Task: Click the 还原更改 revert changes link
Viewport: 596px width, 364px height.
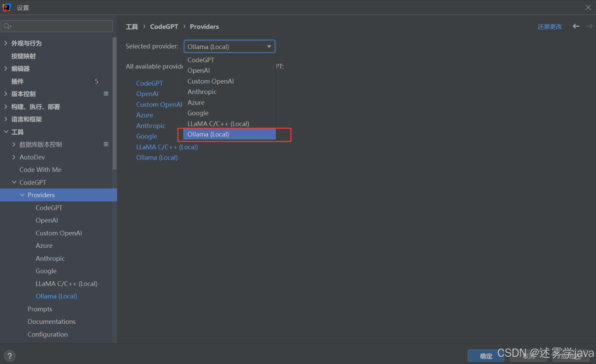Action: click(x=550, y=27)
